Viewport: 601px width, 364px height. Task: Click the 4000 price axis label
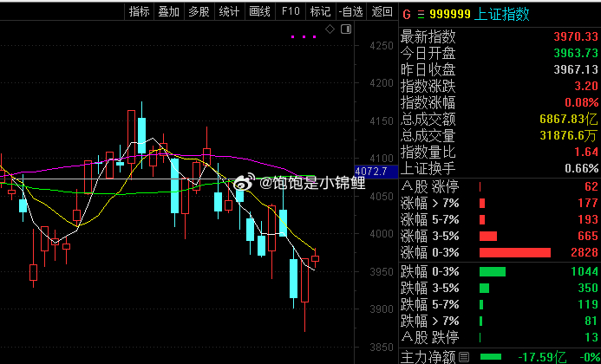pos(380,234)
